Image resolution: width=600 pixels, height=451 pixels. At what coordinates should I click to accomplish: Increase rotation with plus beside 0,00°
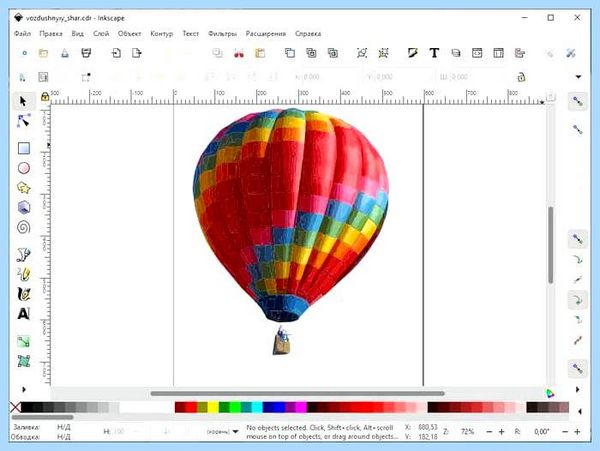point(577,432)
